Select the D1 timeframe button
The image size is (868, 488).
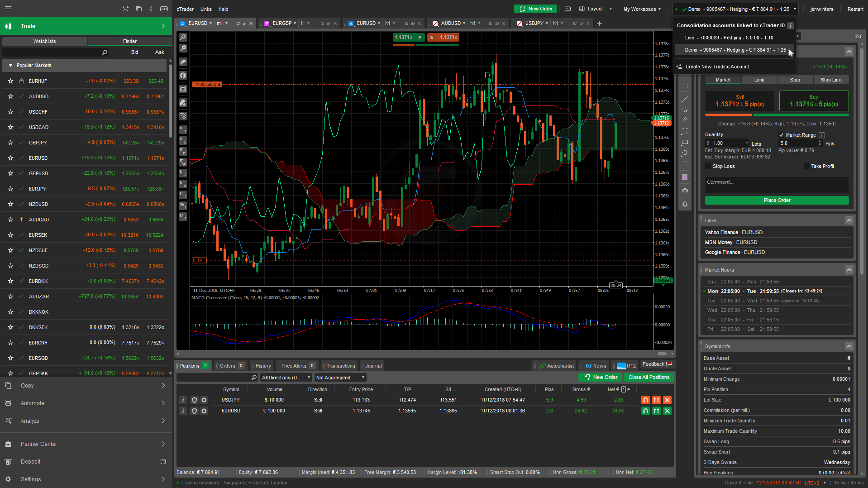point(183,195)
